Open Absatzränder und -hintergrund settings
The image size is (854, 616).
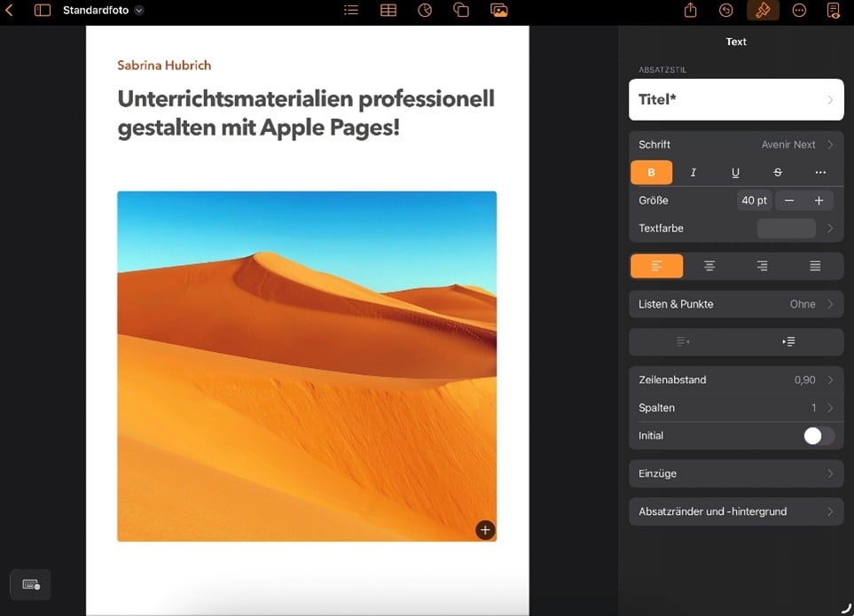735,511
